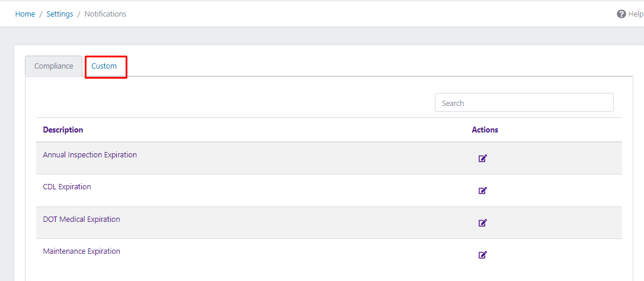Open the Help link text

click(635, 14)
